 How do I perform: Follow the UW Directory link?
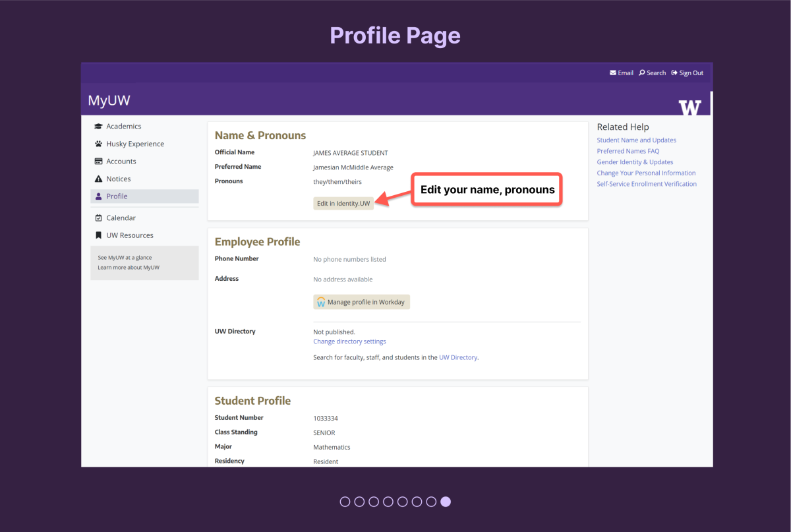click(x=457, y=357)
